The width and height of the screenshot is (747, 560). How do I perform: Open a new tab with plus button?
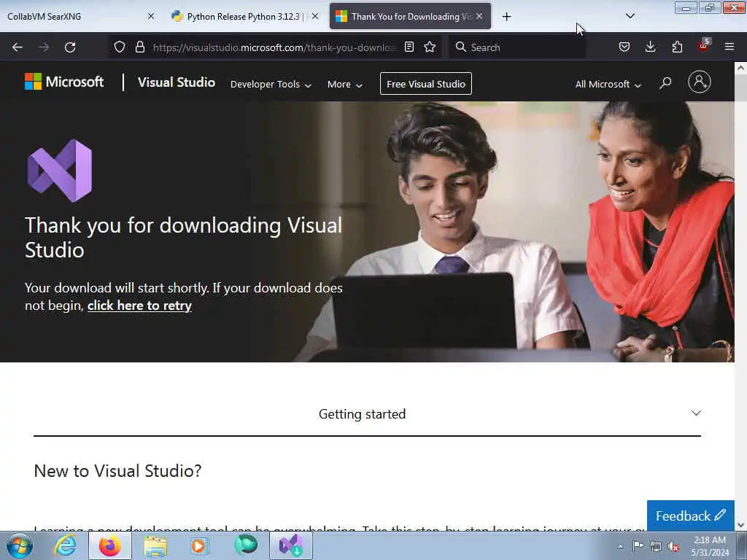(506, 17)
